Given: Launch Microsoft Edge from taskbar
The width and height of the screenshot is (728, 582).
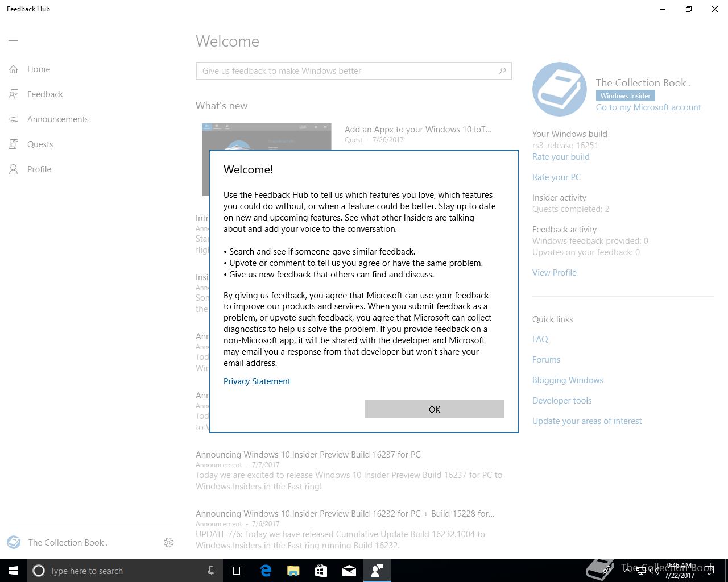Looking at the screenshot, I should (266, 571).
